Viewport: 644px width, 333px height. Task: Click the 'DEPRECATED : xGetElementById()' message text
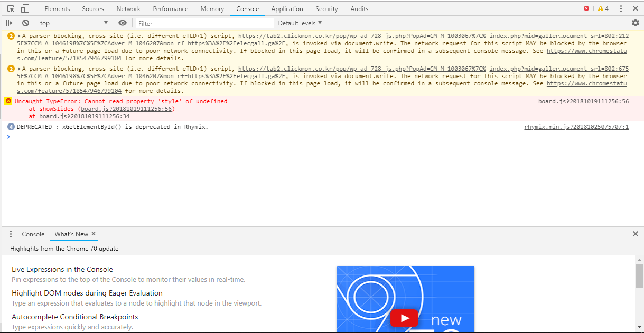coord(113,127)
